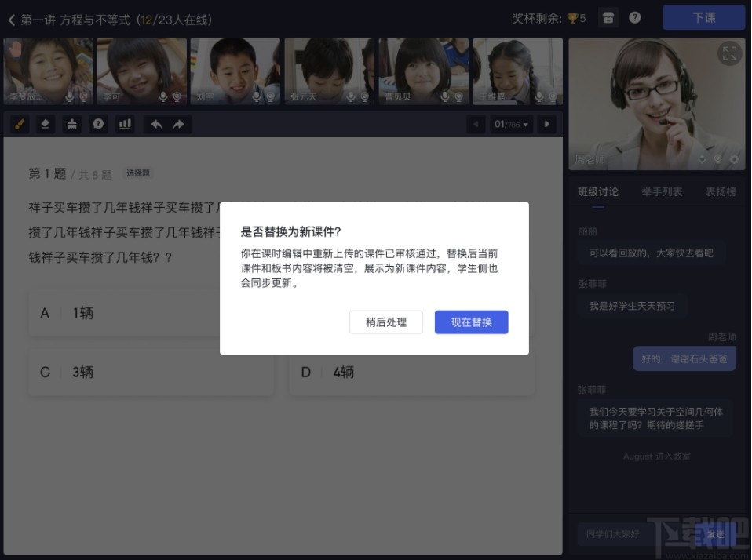Click the clear whiteboard icon

click(x=72, y=124)
